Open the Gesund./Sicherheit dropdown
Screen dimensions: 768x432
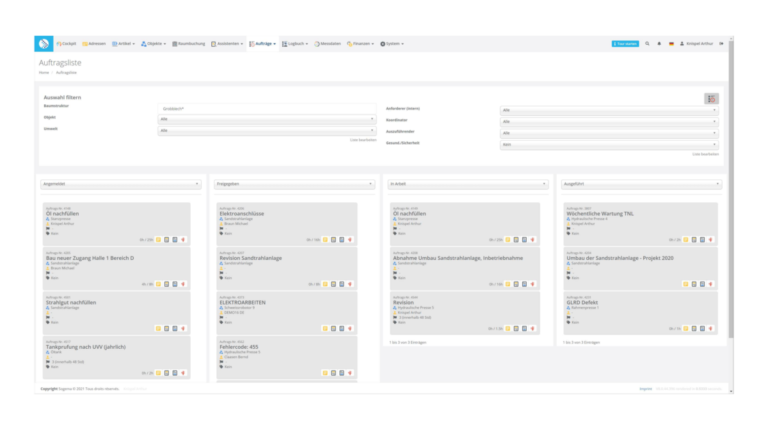609,144
